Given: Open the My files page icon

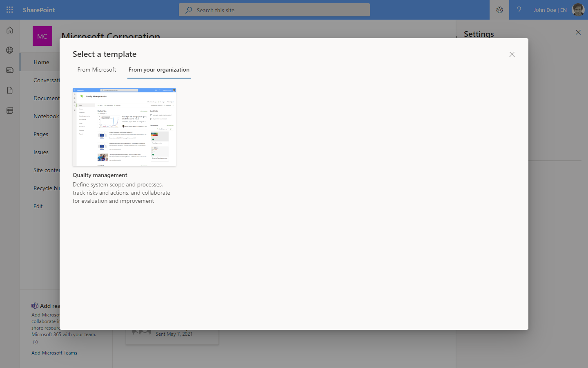Looking at the screenshot, I should (10, 90).
